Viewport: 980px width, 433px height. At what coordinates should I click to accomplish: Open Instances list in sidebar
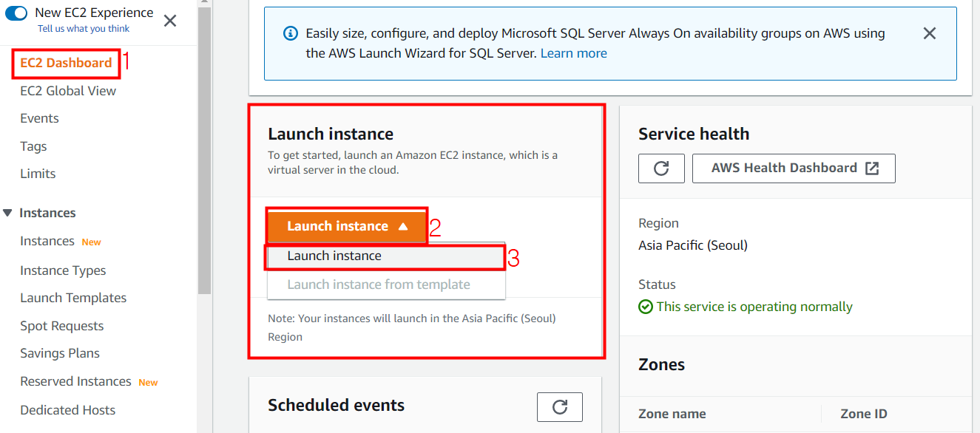point(47,241)
